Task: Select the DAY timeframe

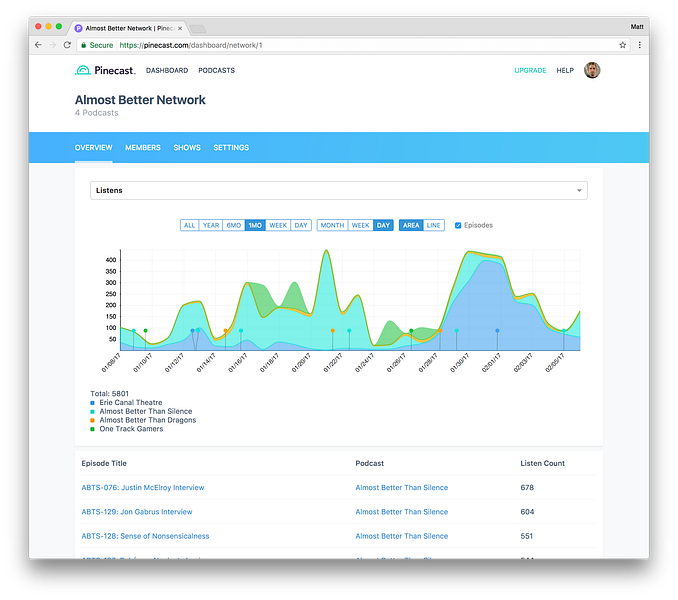Action: 301,225
